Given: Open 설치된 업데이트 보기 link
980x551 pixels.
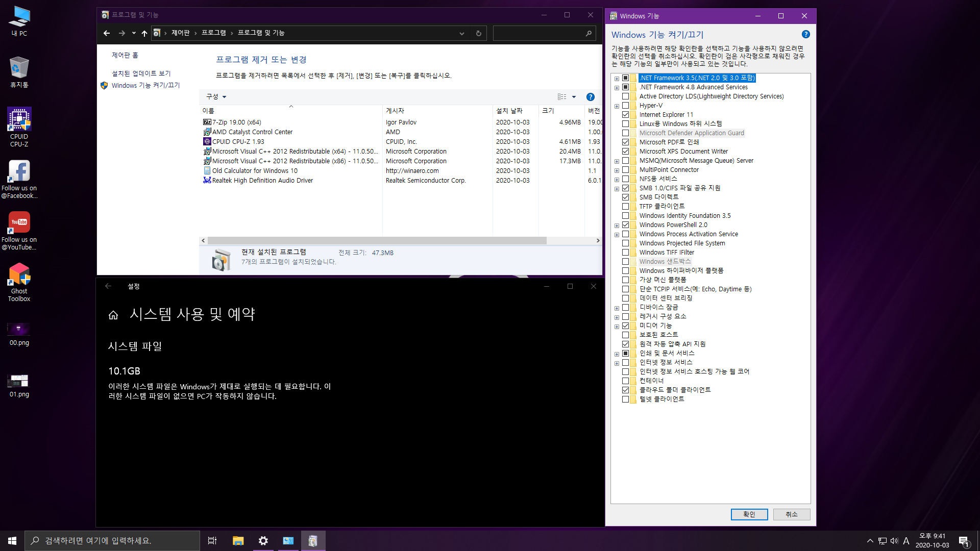Looking at the screenshot, I should click(x=141, y=73).
